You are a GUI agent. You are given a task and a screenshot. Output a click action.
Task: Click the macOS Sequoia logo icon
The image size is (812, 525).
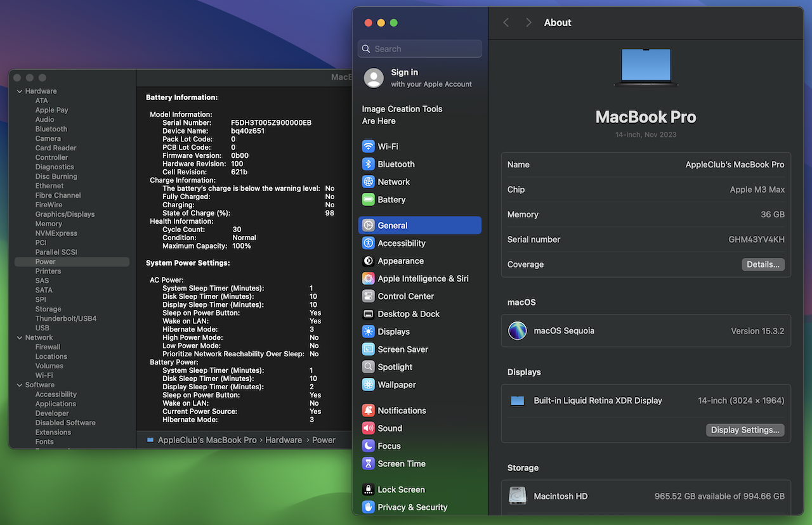click(x=518, y=330)
